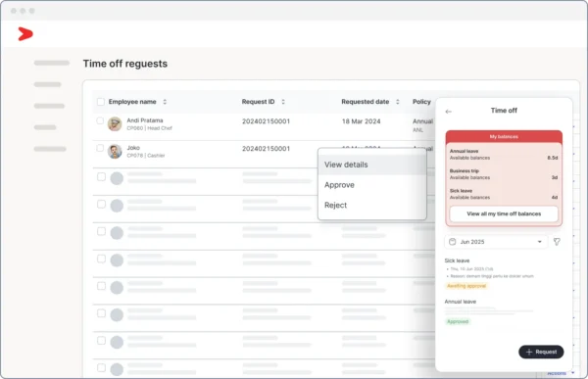The image size is (588, 379).
Task: Open Andi Pratama's avatar photo
Action: (115, 123)
